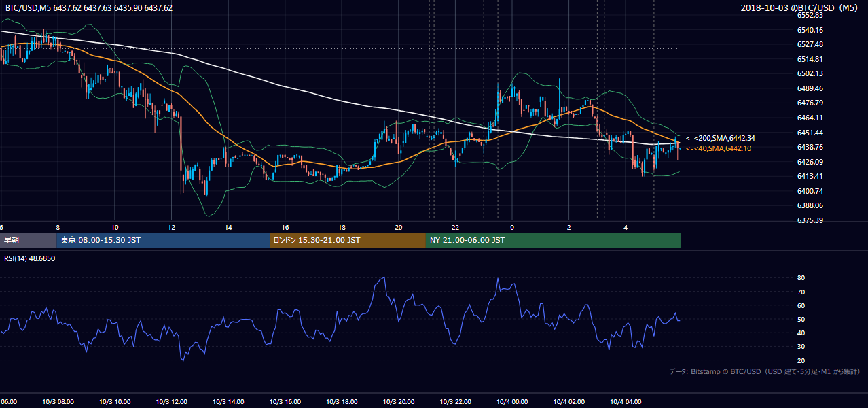The height and width of the screenshot is (408, 868).
Task: Click the 10/3 12:00 date label
Action: (x=172, y=402)
